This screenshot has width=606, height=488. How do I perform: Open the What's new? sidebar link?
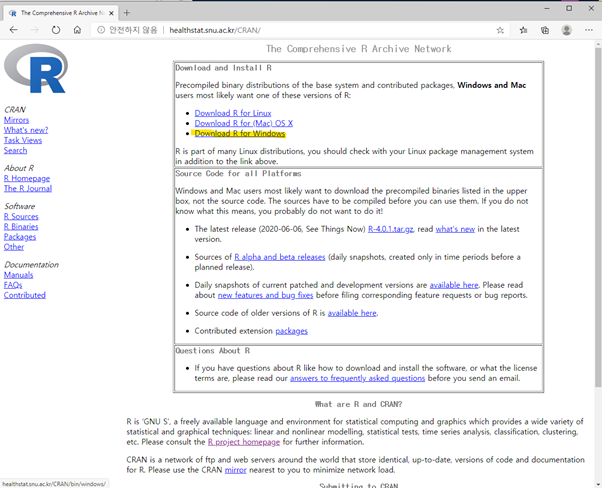[26, 130]
